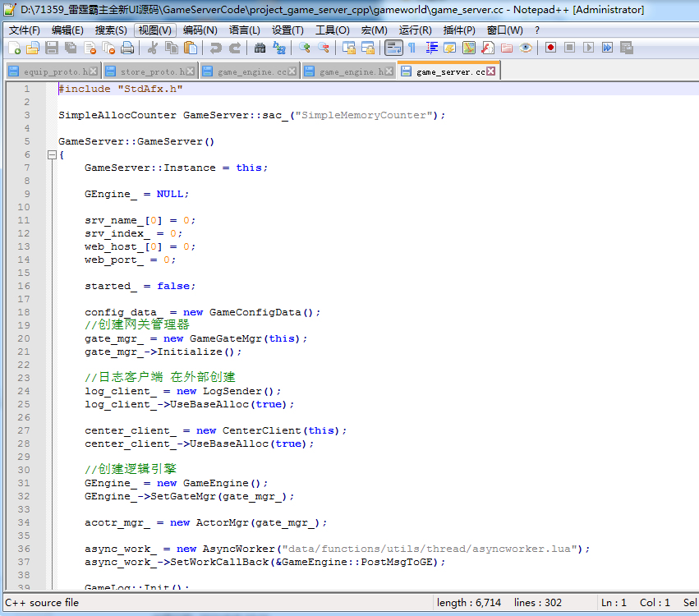
Task: Toggle the Indent Guide button
Action: pyautogui.click(x=431, y=48)
